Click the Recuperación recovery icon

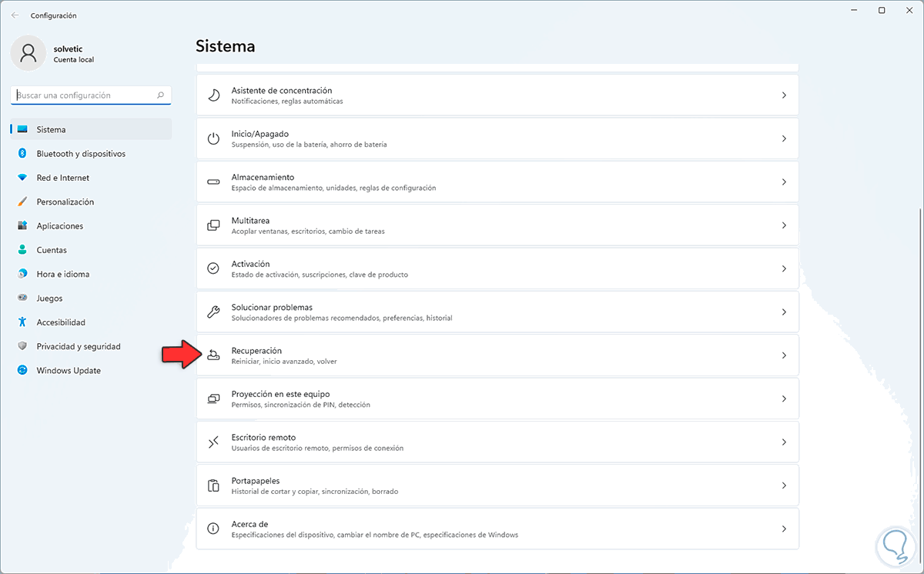point(214,355)
